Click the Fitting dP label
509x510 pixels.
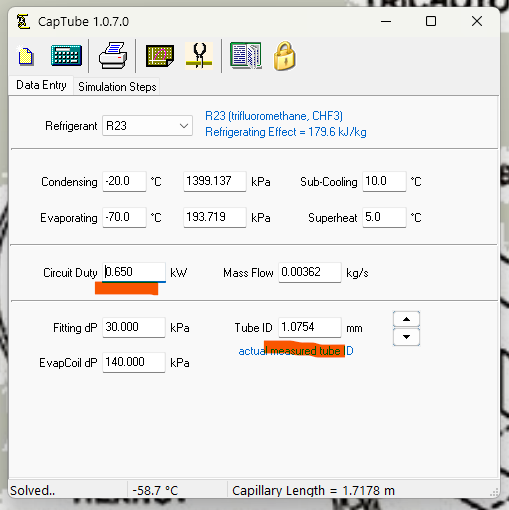coord(75,328)
